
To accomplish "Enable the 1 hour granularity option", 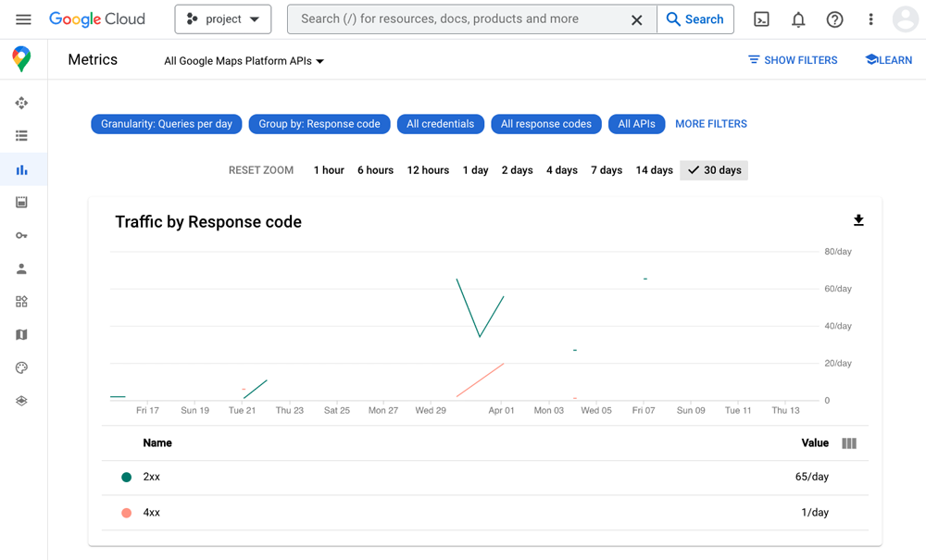I will pos(329,170).
